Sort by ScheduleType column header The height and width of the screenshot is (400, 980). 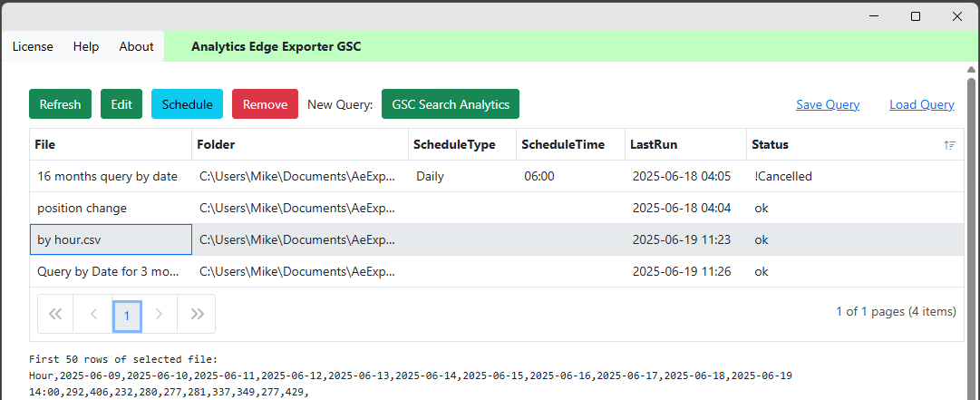pyautogui.click(x=461, y=144)
